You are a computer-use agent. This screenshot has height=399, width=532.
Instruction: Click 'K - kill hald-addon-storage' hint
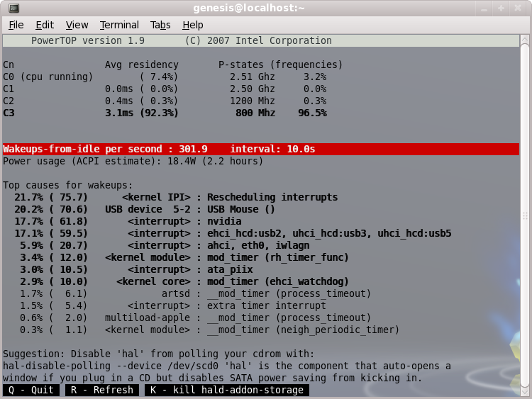[227, 390]
